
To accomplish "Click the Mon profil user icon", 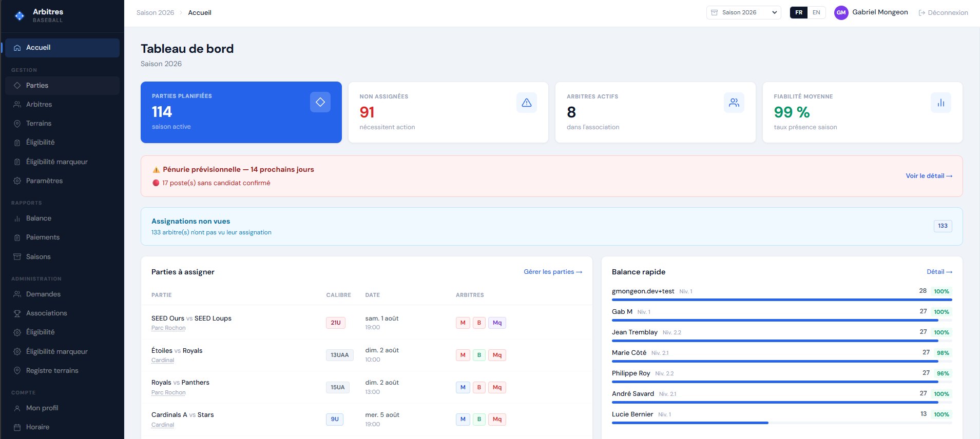I will click(x=17, y=408).
